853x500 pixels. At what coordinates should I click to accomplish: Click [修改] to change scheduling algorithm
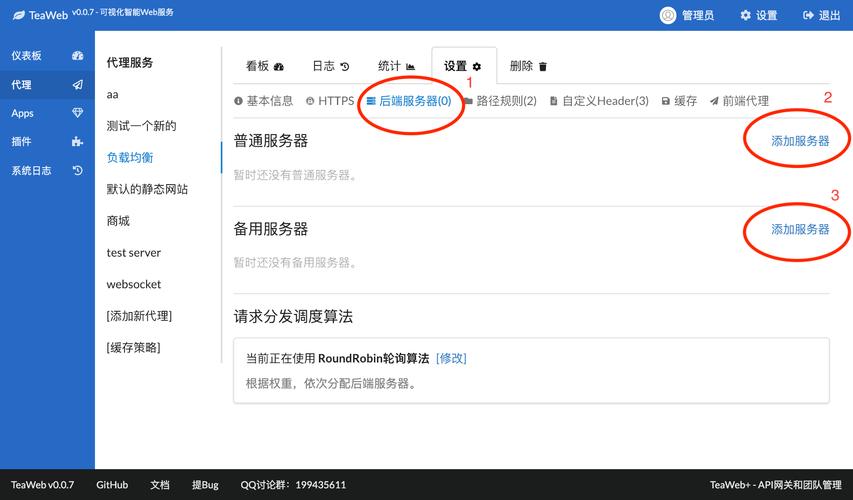[x=451, y=358]
